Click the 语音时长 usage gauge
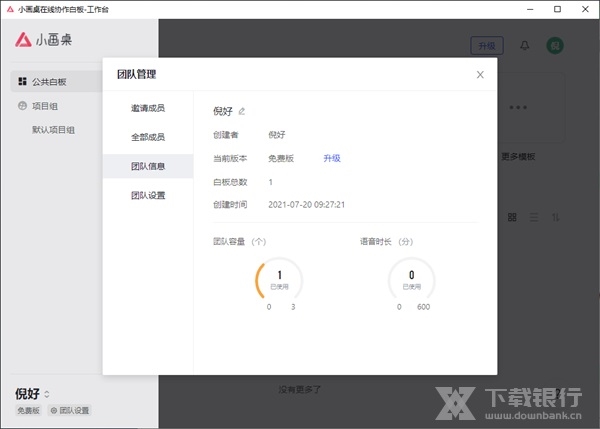Screen dimensions: 600x429 point(412,281)
